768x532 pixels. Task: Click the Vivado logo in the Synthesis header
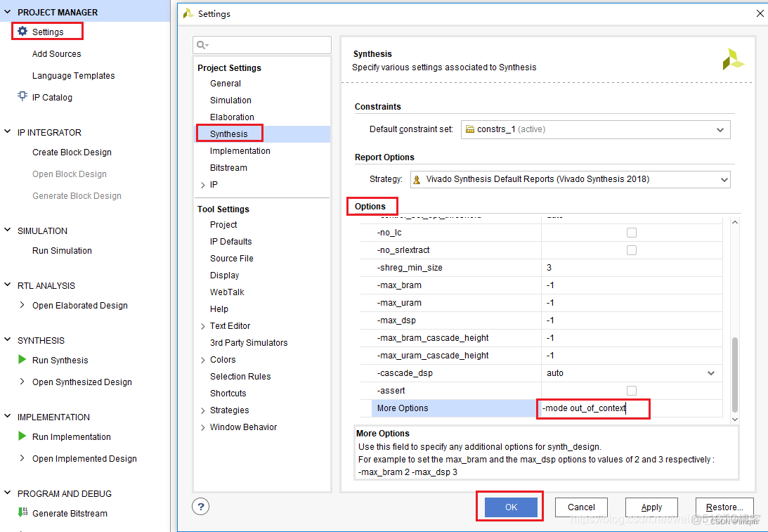pos(734,59)
